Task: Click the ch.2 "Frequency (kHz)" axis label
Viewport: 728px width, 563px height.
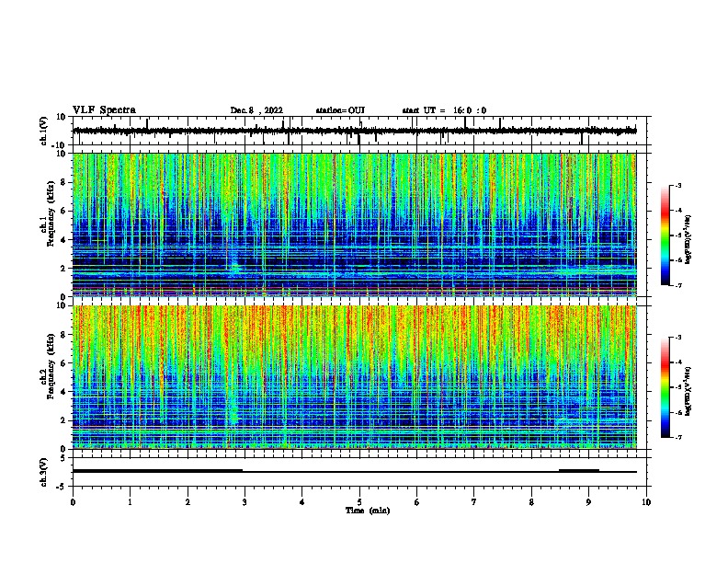Action: (x=51, y=366)
